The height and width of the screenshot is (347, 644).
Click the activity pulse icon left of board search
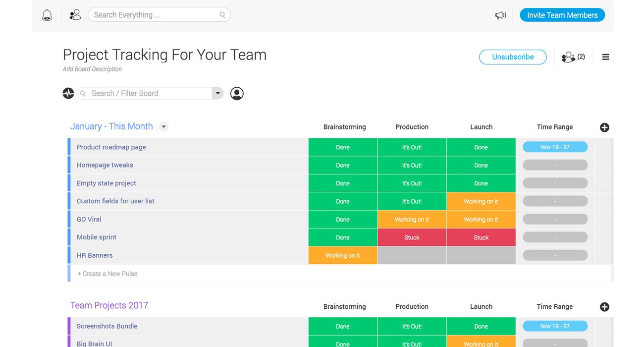[68, 93]
